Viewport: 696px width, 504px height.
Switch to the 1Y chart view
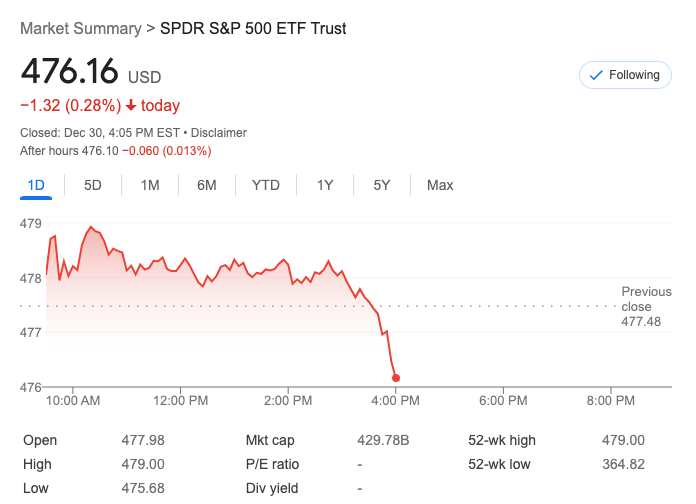click(325, 185)
